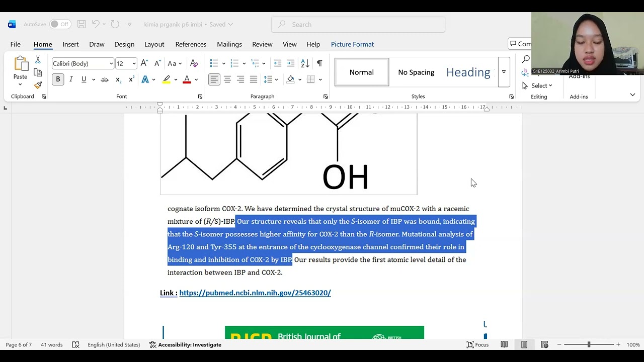The height and width of the screenshot is (362, 644).
Task: Click the proofing errors icon in status bar
Action: (x=75, y=345)
